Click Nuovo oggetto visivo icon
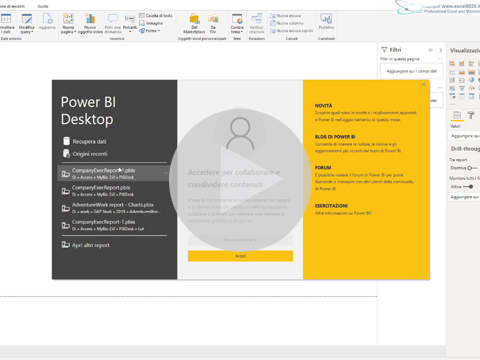Viewport: 480px width, 360px height. click(x=90, y=19)
